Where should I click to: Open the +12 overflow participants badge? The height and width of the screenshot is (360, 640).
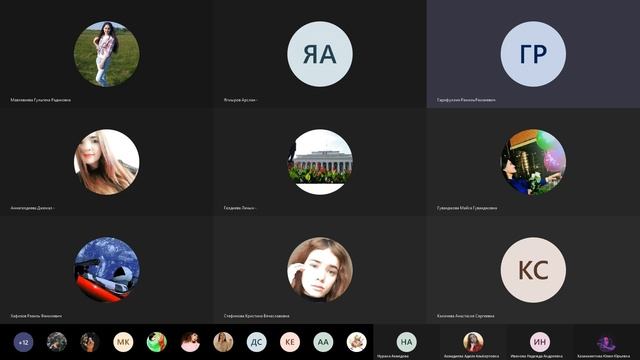tap(24, 342)
